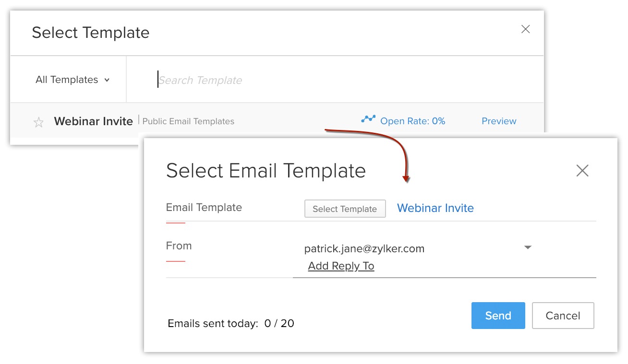Close the Select Email Template dialog
Image resolution: width=628 pixels, height=364 pixels.
point(582,171)
